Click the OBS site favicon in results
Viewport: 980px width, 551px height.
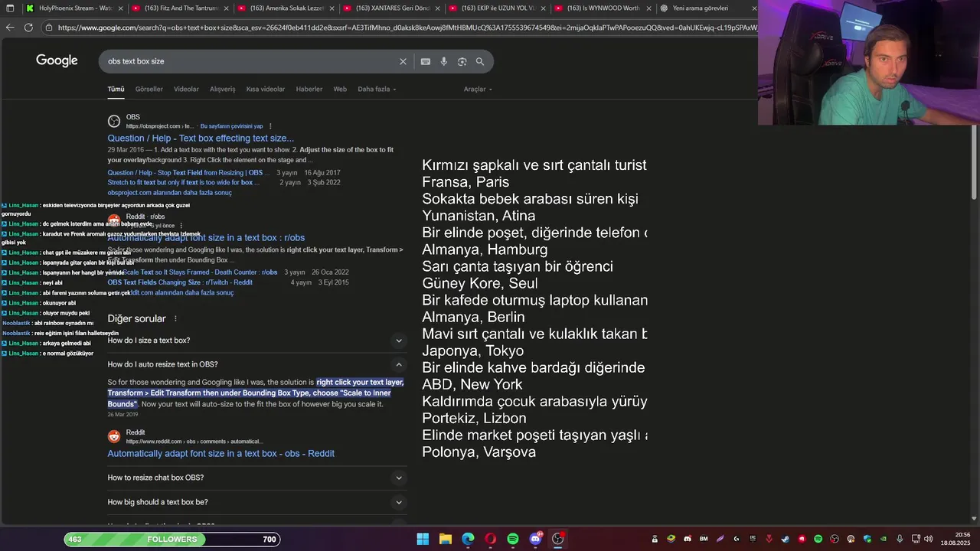114,121
